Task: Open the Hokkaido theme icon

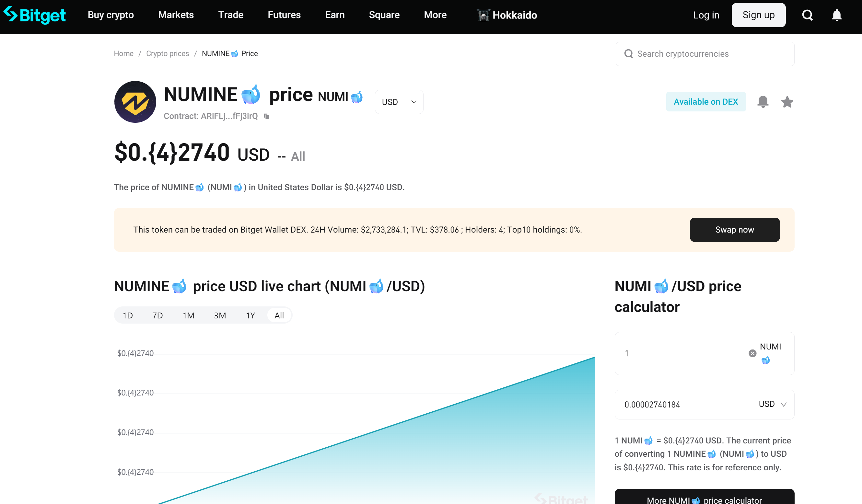Action: click(x=483, y=15)
